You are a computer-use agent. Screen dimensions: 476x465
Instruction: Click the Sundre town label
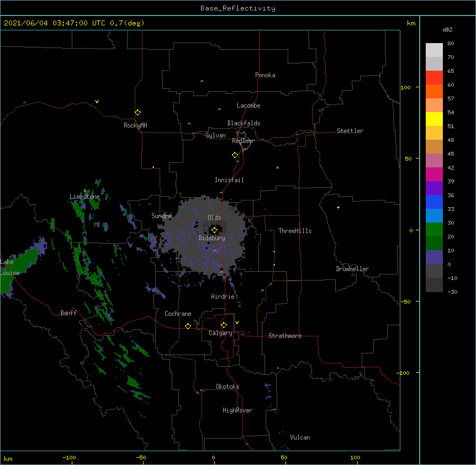pos(161,216)
